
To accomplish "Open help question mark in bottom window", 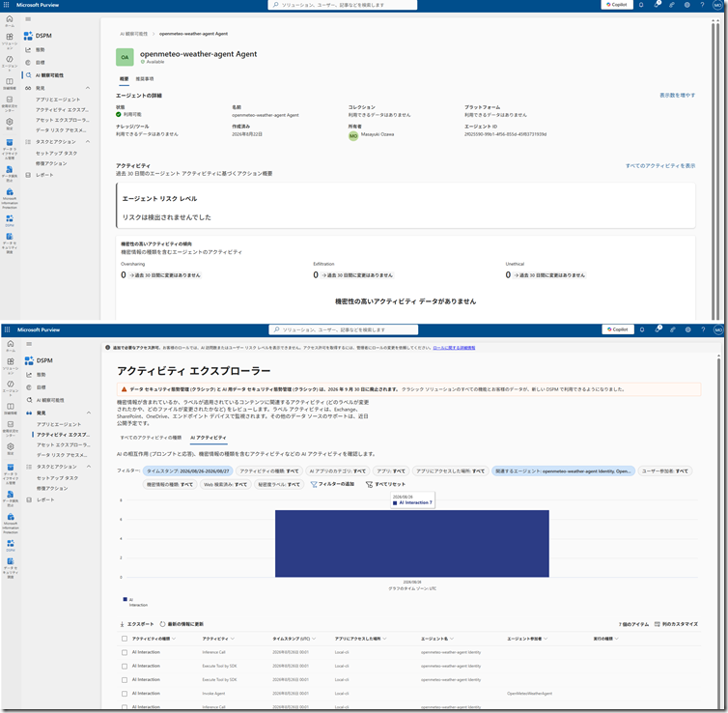I will [x=703, y=329].
